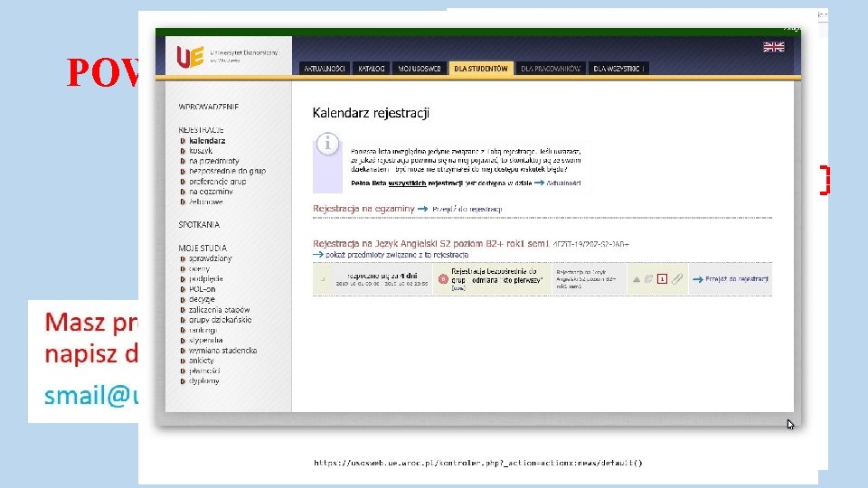Open 'koszyk' in the sidebar

(x=201, y=151)
